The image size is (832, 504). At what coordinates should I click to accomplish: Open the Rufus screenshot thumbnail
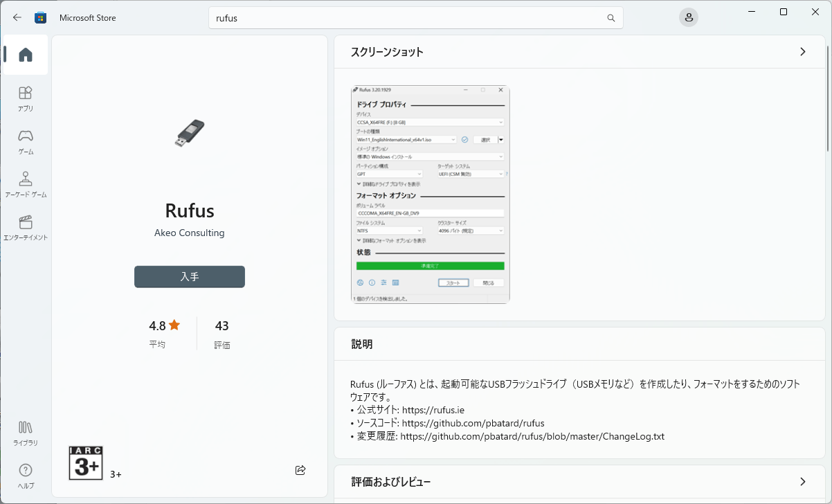[431, 194]
